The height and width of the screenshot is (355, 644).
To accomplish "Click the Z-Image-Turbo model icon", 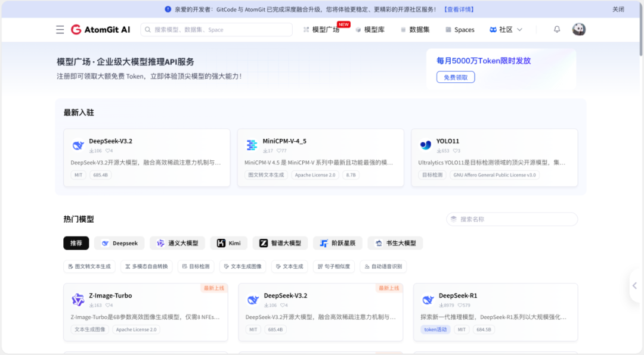I will pos(78,300).
